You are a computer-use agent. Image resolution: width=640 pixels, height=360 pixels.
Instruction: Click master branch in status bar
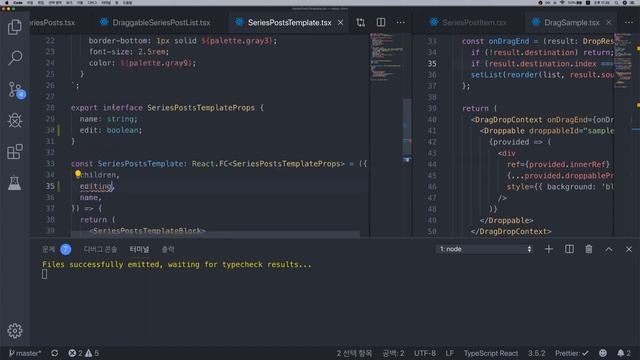pyautogui.click(x=25, y=353)
